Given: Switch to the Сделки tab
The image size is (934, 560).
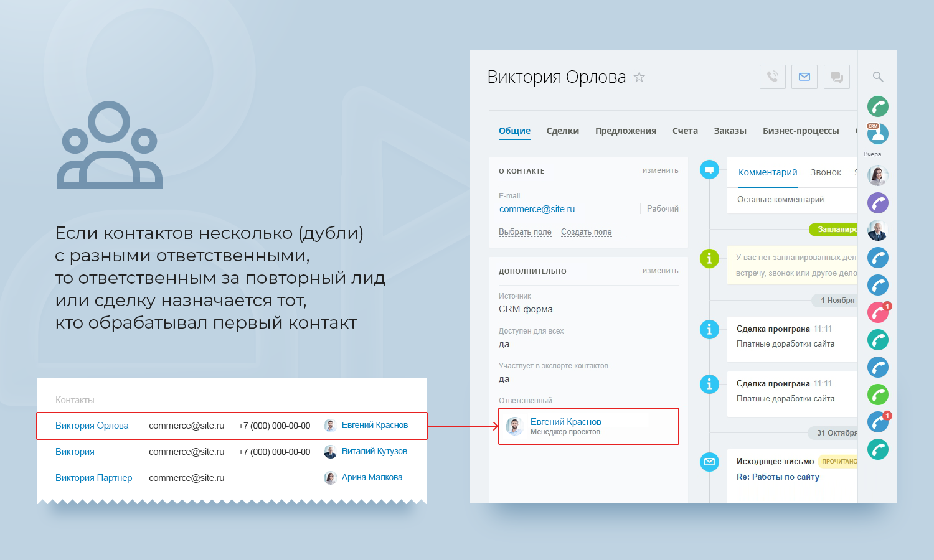Looking at the screenshot, I should (563, 131).
